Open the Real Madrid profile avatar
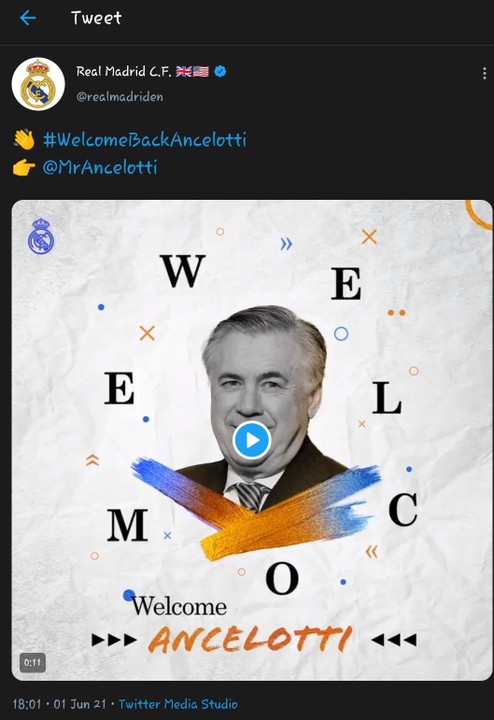The height and width of the screenshot is (720, 494). [x=38, y=84]
